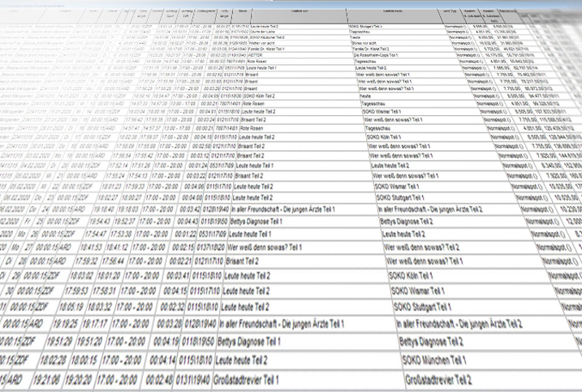This screenshot has width=582, height=392.
Task: Select the duration cell 00:01:22
Action: pyautogui.click(x=184, y=235)
